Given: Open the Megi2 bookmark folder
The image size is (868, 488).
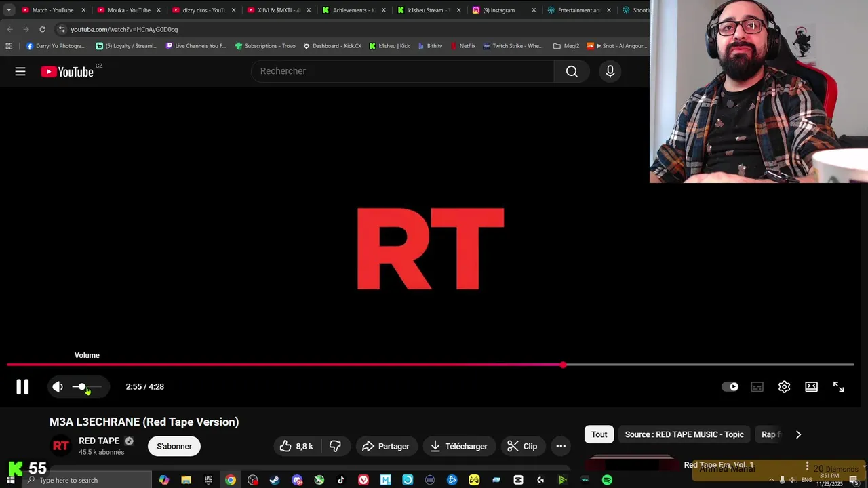Looking at the screenshot, I should pyautogui.click(x=566, y=46).
